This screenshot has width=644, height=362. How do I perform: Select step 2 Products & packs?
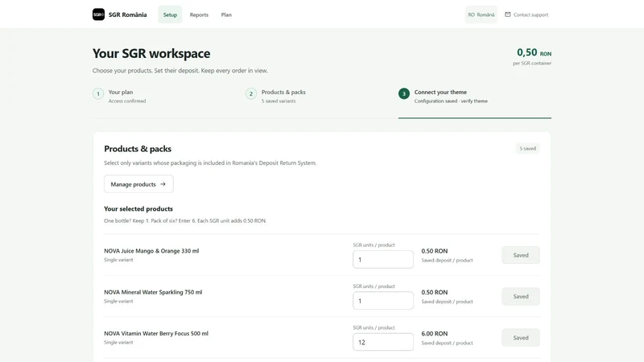click(x=275, y=96)
